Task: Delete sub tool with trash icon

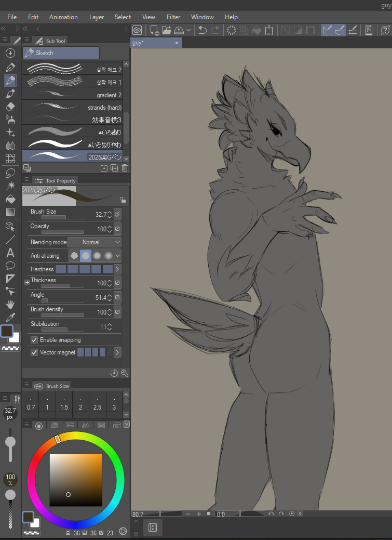Action: [125, 168]
